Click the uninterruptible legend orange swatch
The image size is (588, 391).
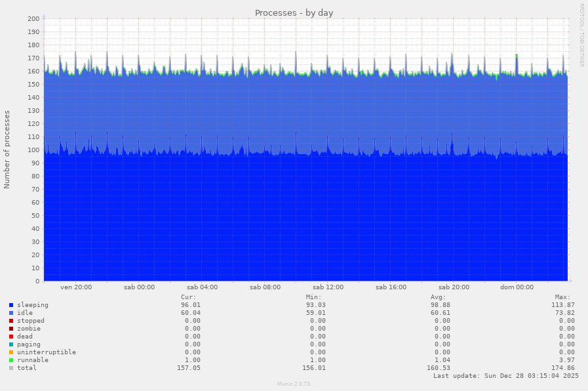[x=11, y=352]
